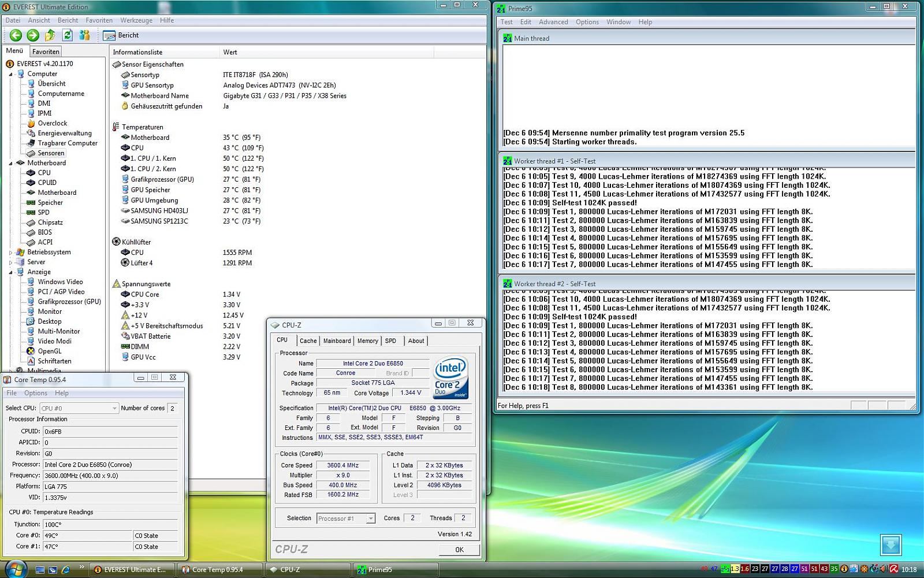Click the Windows Start orb

coord(16,569)
